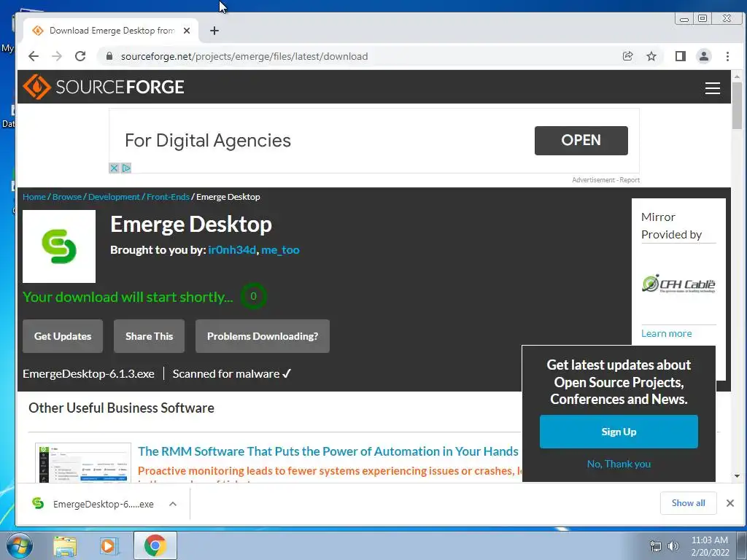747x560 pixels.
Task: Click the Share This button
Action: tap(149, 336)
